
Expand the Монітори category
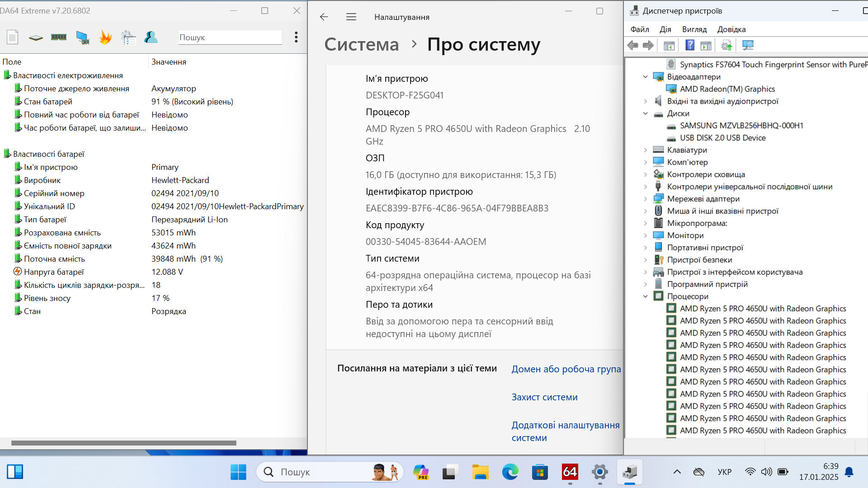pos(646,235)
